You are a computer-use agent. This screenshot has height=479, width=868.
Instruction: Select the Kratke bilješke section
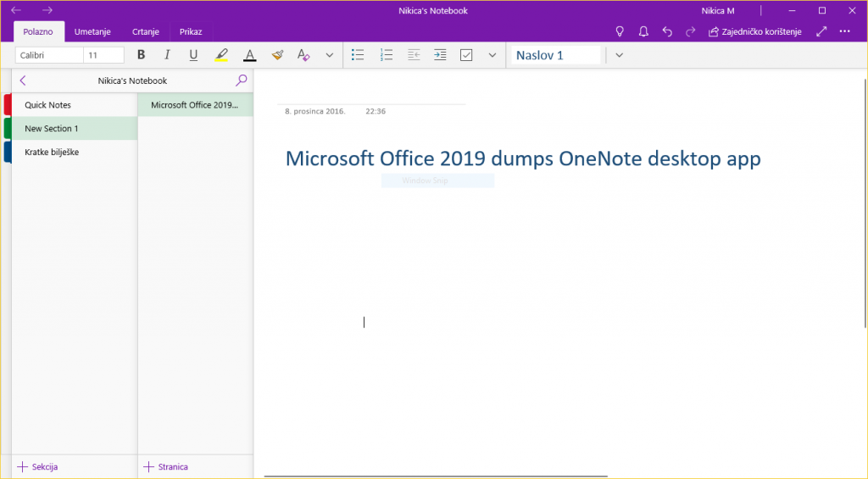click(75, 152)
